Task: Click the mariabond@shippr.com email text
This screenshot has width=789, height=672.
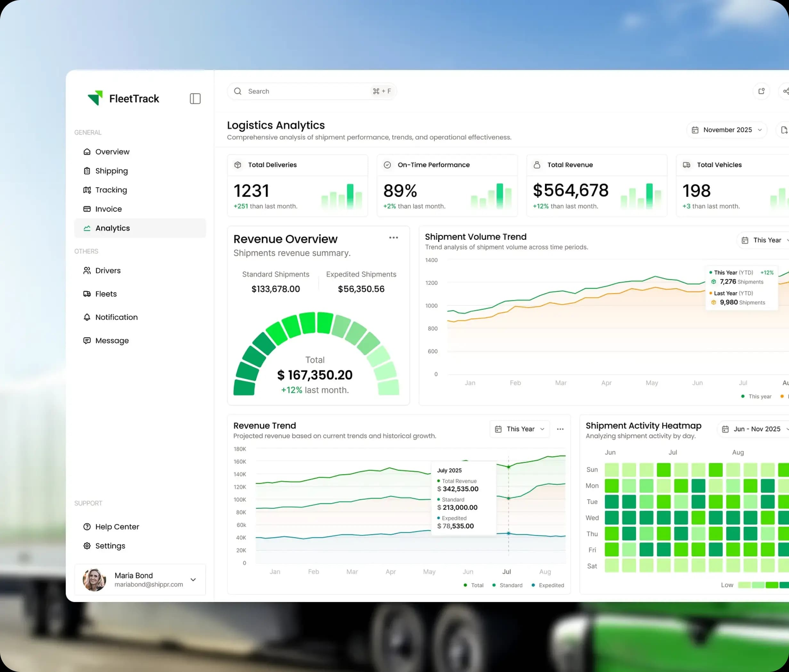Action: [x=149, y=585]
